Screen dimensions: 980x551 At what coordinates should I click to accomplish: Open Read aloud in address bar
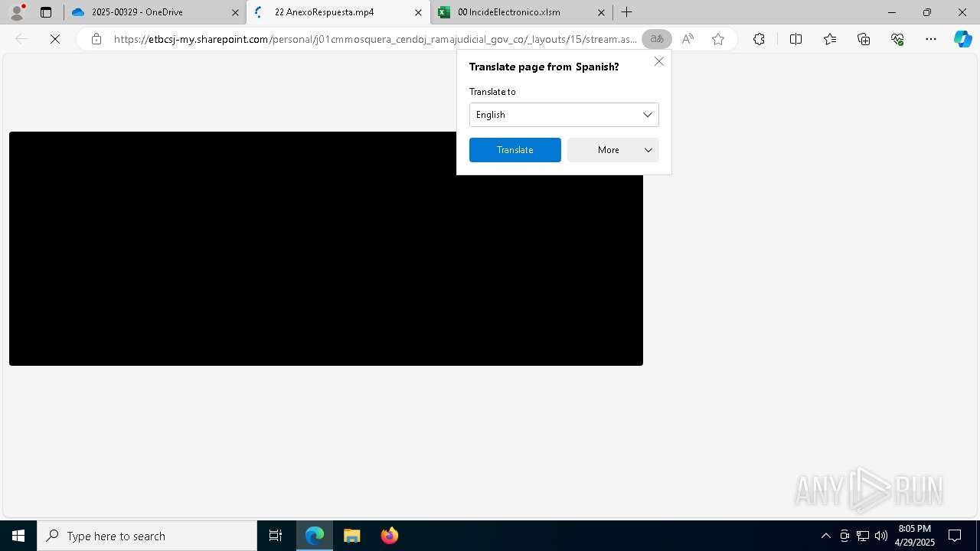click(x=688, y=39)
